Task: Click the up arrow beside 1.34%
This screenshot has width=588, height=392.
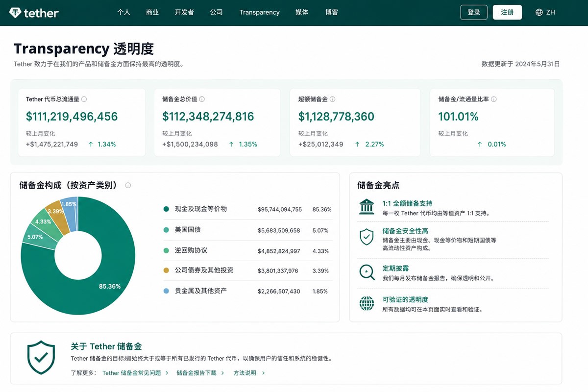Action: tap(91, 144)
